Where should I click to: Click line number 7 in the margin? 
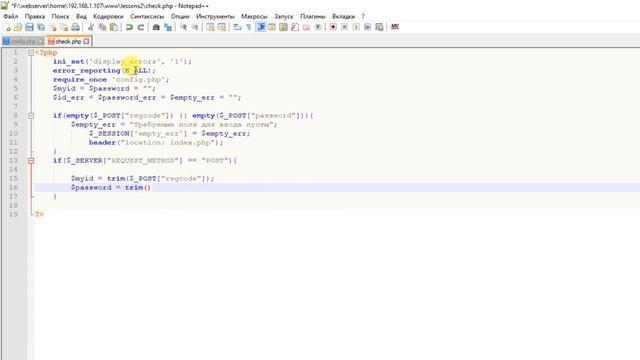(x=16, y=107)
